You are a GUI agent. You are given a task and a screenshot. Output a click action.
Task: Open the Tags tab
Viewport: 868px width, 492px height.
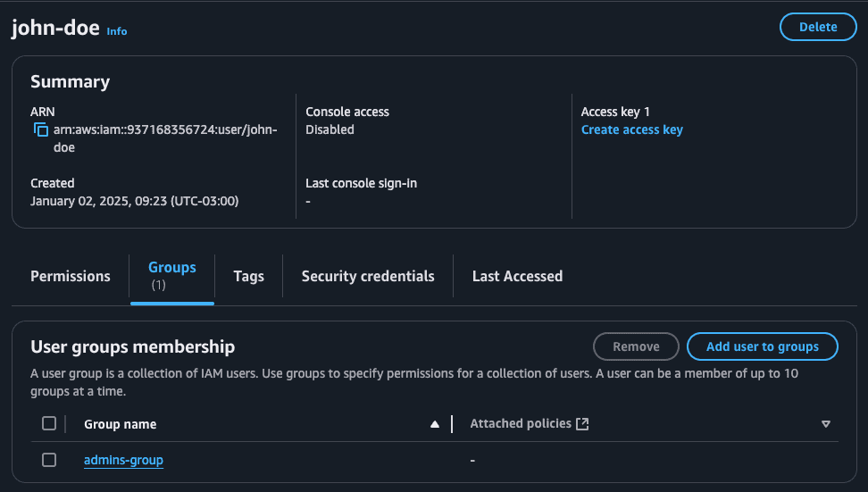[248, 276]
